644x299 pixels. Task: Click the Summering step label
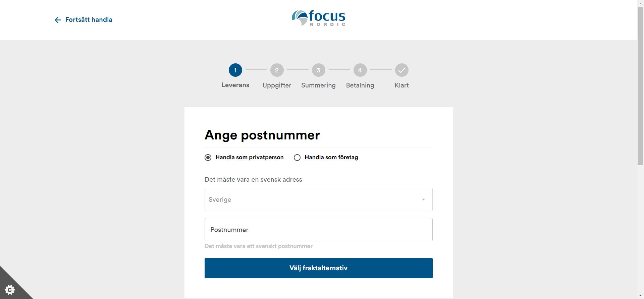coord(318,85)
